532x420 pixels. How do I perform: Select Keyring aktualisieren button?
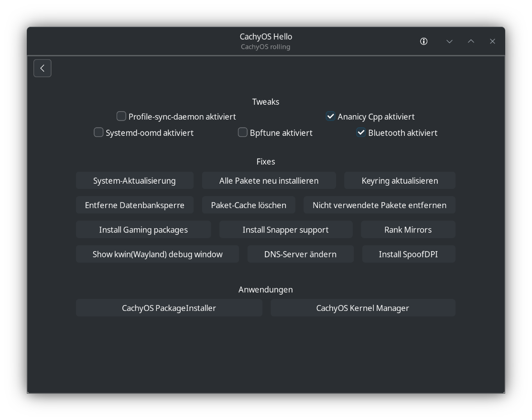(x=400, y=181)
